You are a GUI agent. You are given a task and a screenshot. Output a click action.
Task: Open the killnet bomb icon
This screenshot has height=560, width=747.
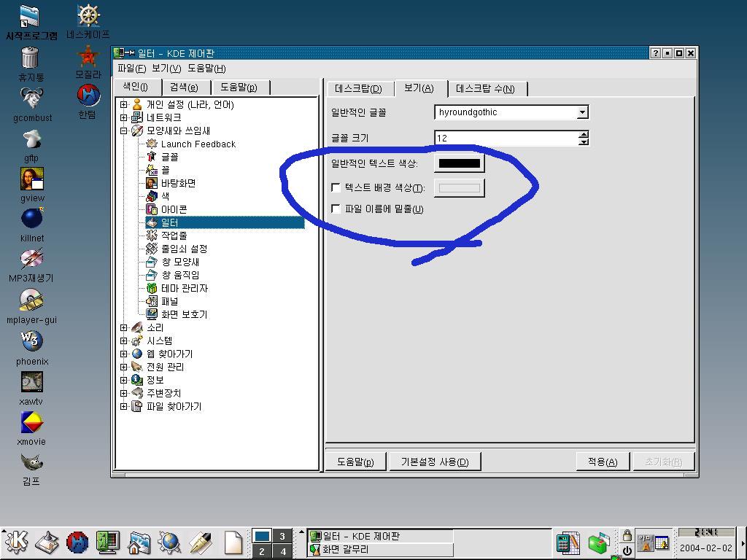[x=31, y=219]
